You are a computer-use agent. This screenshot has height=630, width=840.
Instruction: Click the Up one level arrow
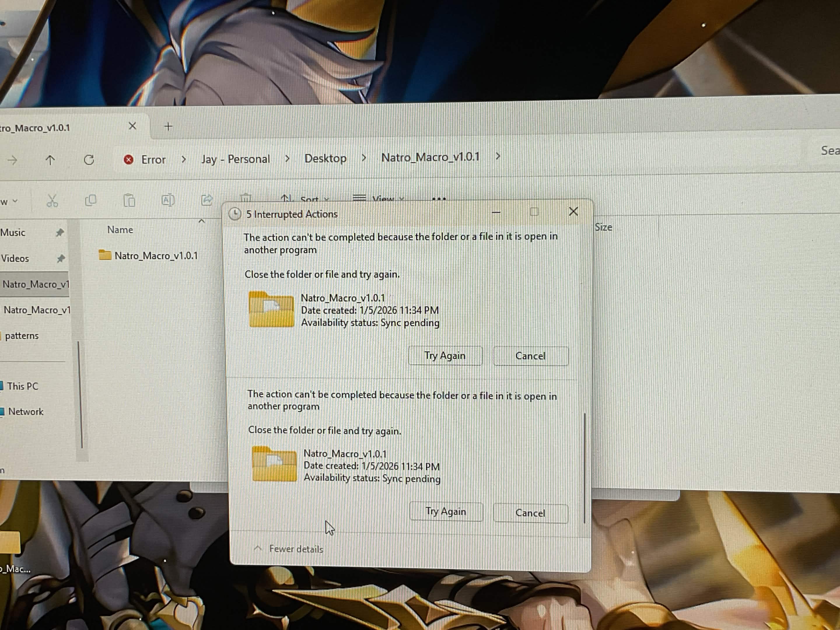click(50, 160)
